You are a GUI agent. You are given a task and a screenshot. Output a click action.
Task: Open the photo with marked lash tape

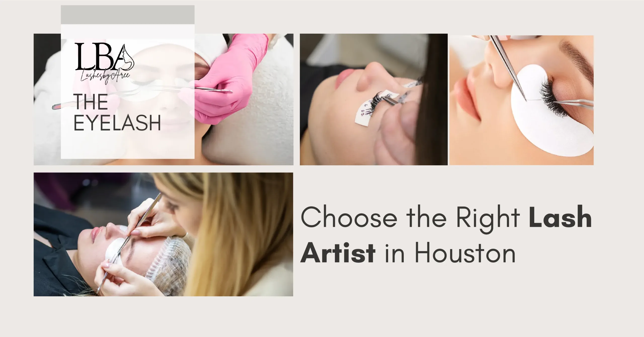point(374,99)
